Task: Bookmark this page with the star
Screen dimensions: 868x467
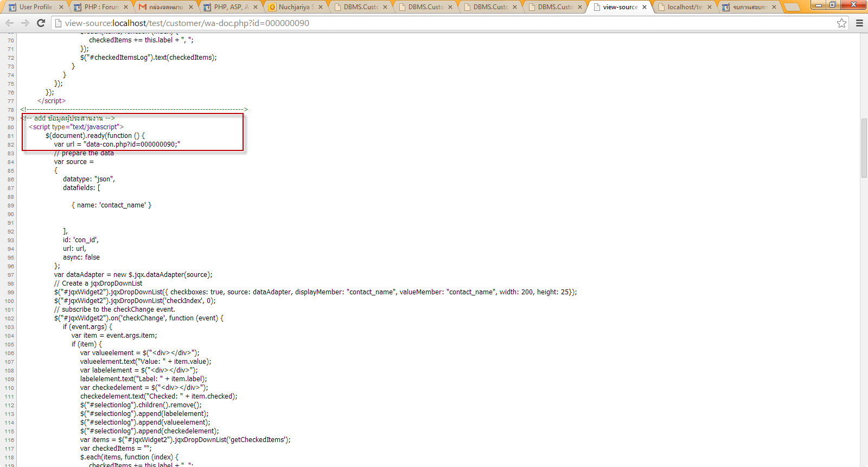Action: click(x=841, y=23)
